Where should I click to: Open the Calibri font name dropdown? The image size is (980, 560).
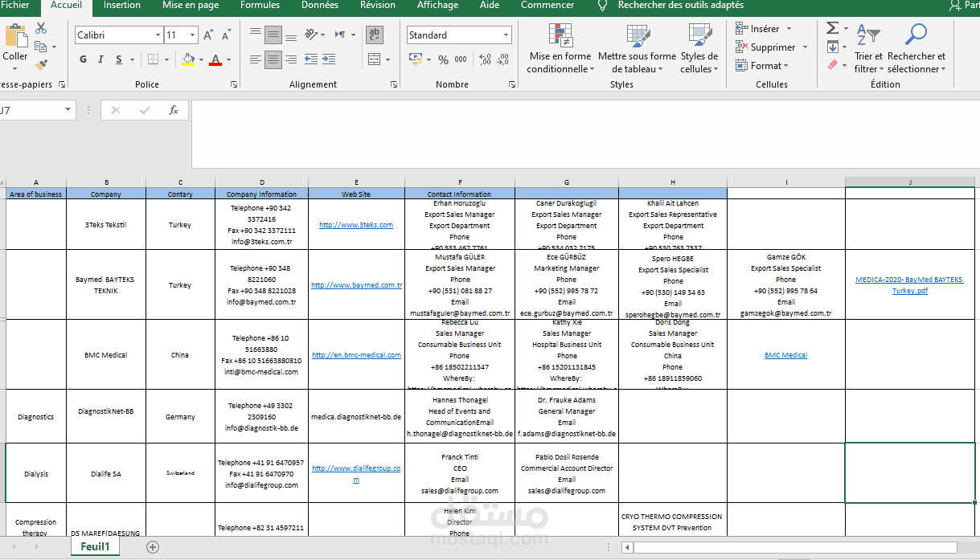click(x=158, y=35)
